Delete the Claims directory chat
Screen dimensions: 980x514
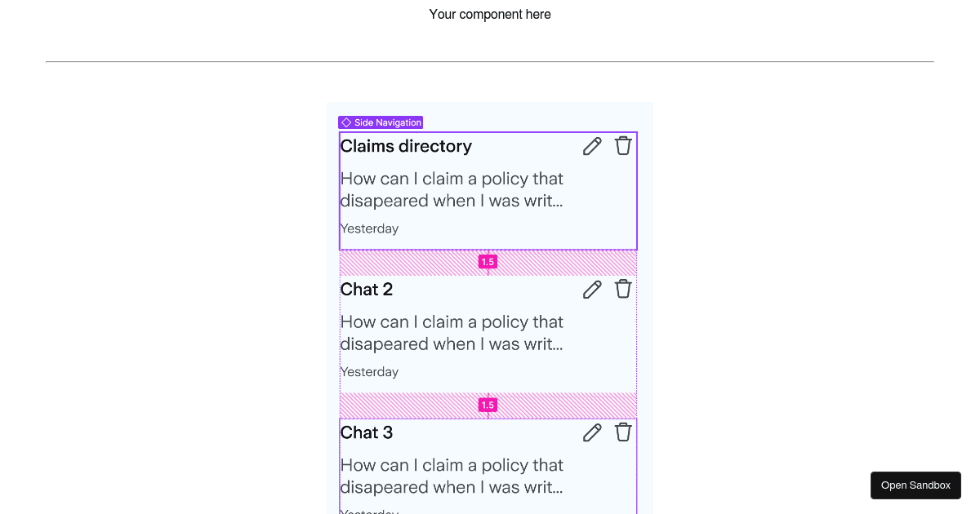(623, 146)
